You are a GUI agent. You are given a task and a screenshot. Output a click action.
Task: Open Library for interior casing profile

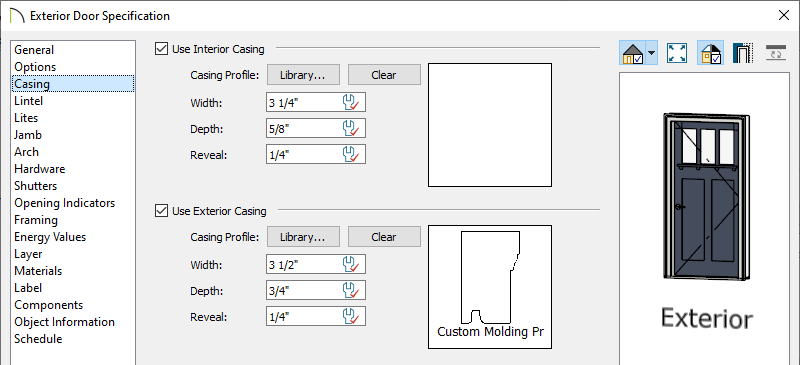coord(303,75)
